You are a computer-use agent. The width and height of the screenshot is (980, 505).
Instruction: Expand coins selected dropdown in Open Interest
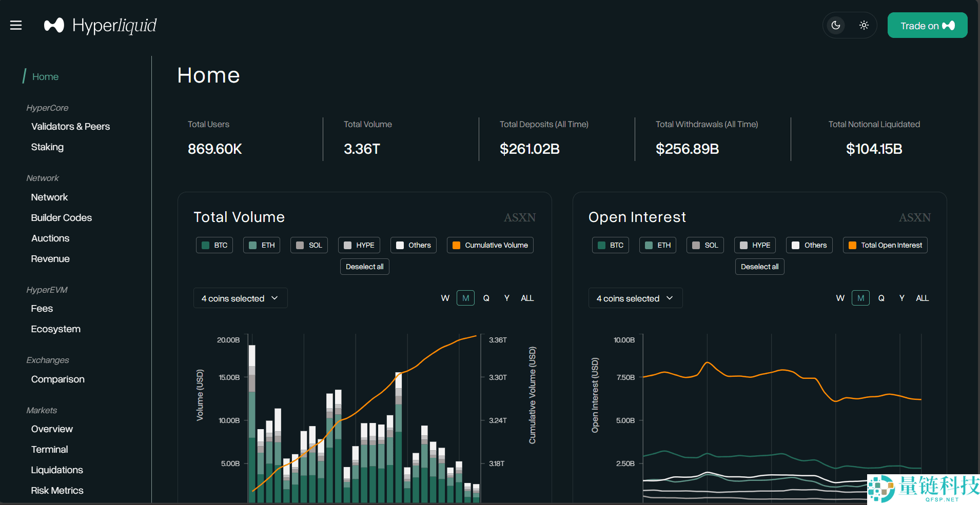coord(635,298)
